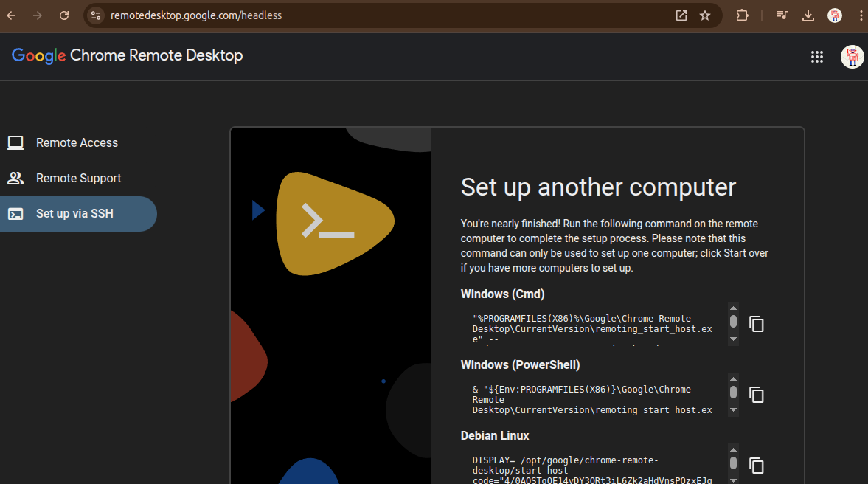Image resolution: width=868 pixels, height=484 pixels.
Task: Copy the Windows (PowerShell) command
Action: point(756,395)
